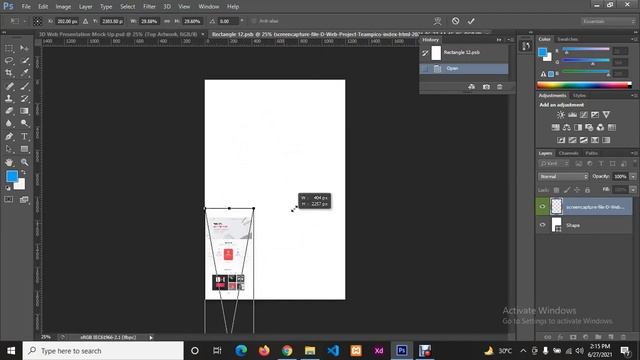Add a Color Balance adjustment
The image size is (640, 360).
point(567,127)
